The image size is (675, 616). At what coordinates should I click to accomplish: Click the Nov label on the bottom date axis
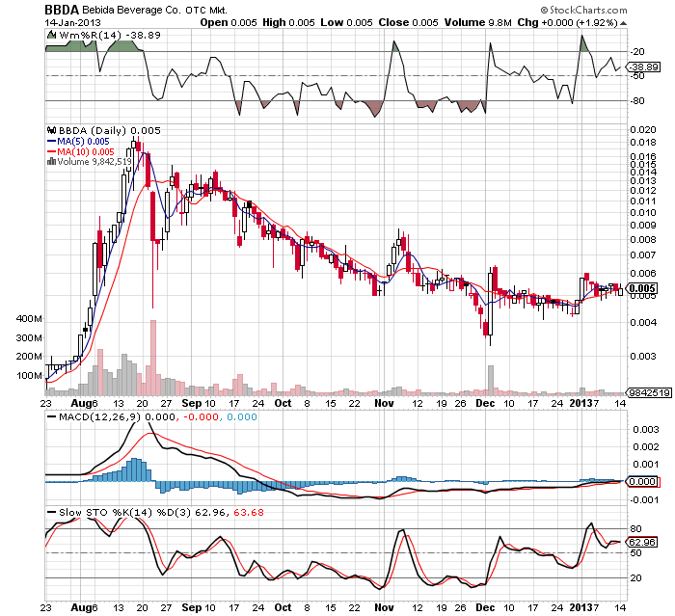(384, 607)
